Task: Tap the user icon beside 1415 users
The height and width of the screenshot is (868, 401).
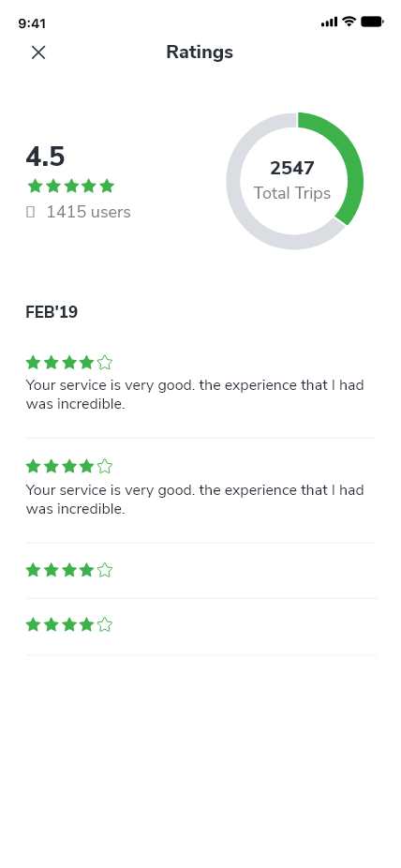Action: [31, 212]
